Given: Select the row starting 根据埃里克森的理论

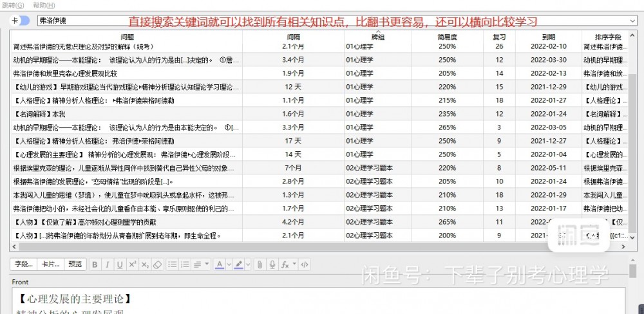Looking at the screenshot, I should (x=319, y=168).
